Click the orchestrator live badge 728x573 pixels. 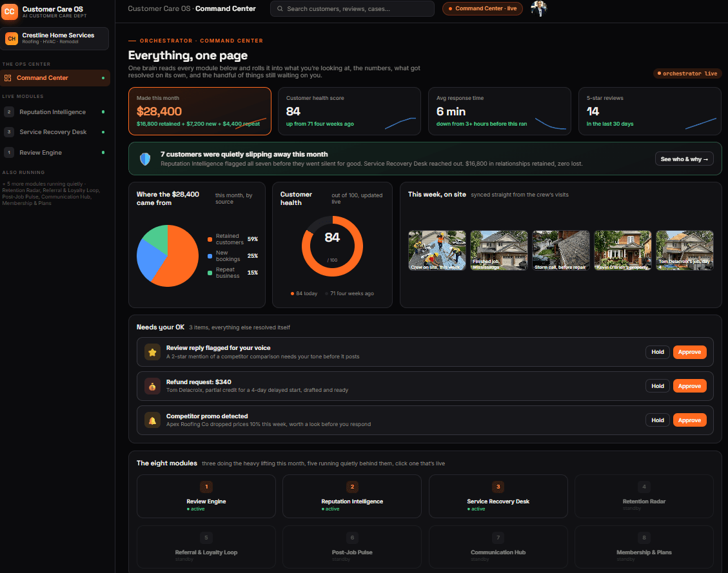(x=687, y=73)
